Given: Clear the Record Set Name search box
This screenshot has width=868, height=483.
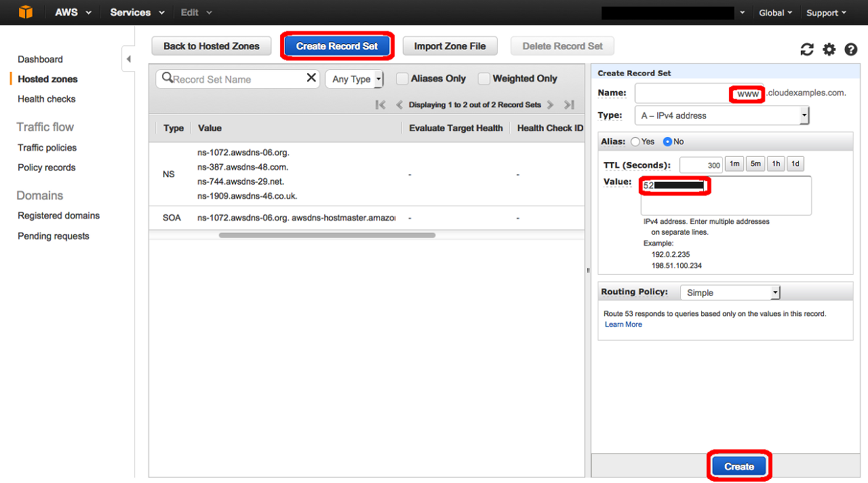Looking at the screenshot, I should point(311,78).
